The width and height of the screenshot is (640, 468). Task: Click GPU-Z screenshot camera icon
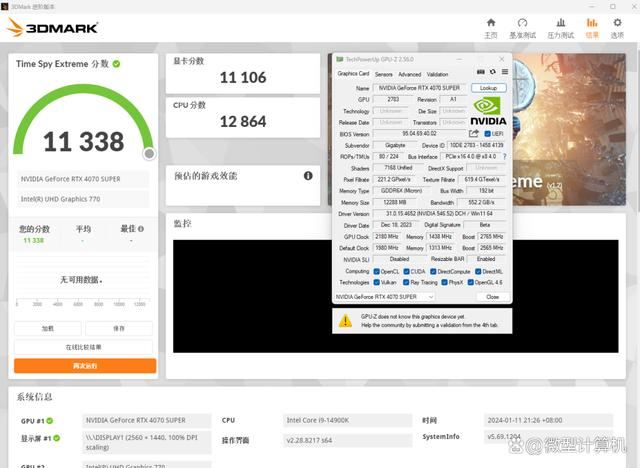[481, 72]
